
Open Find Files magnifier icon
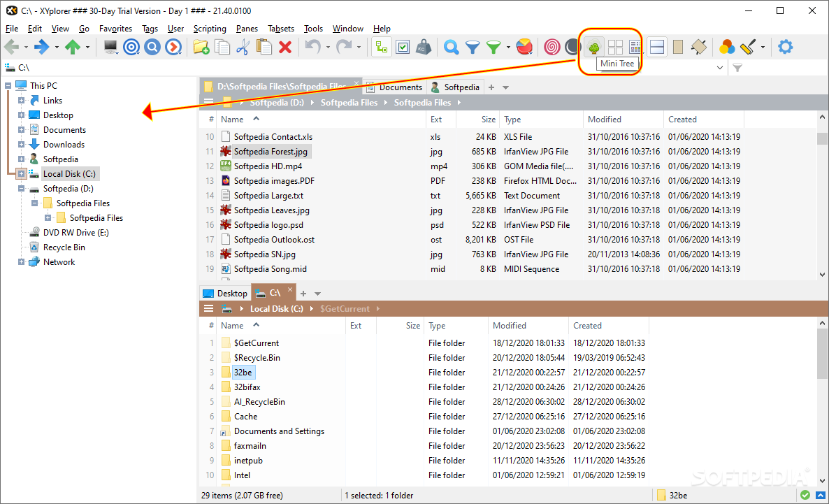tap(451, 47)
